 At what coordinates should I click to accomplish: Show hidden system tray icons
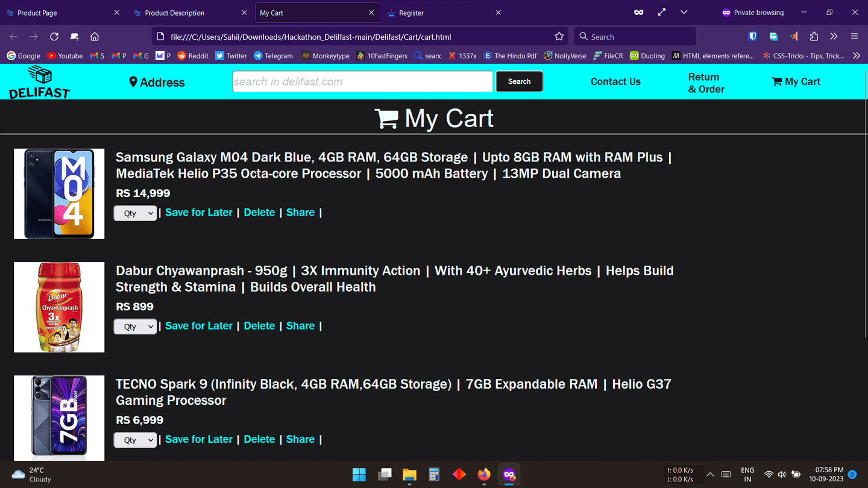(x=710, y=475)
